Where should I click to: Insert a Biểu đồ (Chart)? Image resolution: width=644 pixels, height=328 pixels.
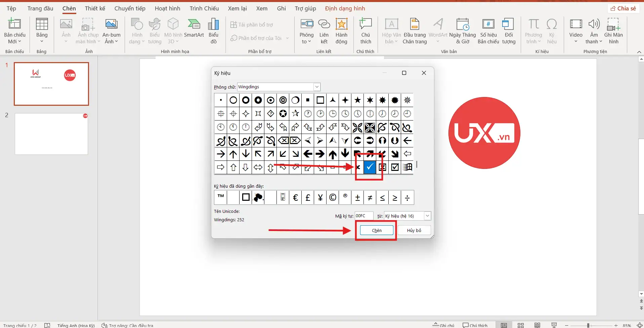click(213, 31)
